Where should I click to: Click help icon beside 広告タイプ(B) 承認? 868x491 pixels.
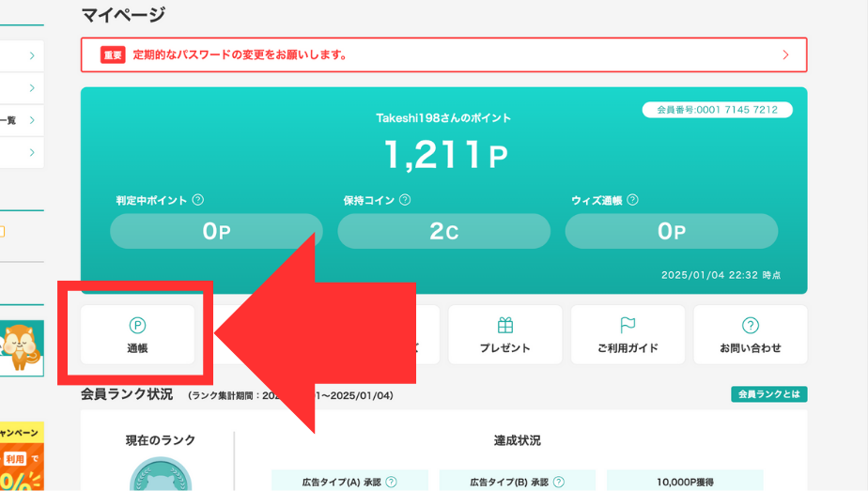[559, 482]
